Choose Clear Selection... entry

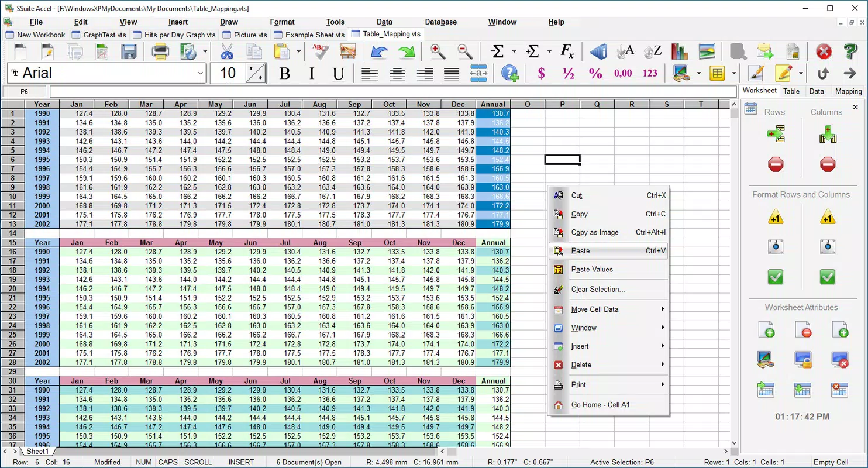tap(608, 289)
